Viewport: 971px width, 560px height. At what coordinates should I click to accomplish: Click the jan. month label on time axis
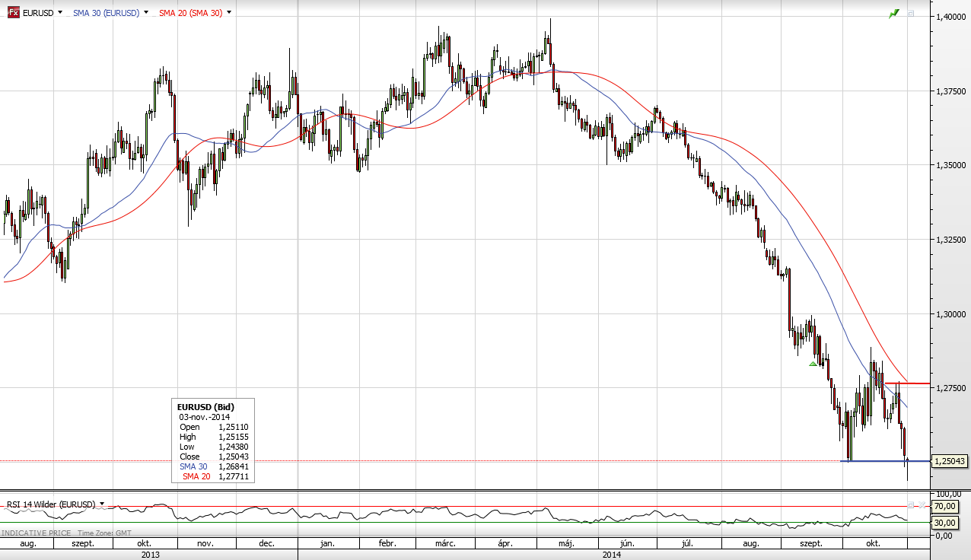pos(327,544)
